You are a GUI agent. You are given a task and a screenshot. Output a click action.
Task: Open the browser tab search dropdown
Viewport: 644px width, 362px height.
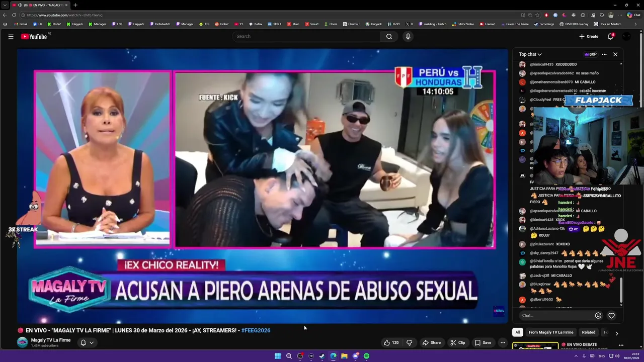tap(5, 5)
